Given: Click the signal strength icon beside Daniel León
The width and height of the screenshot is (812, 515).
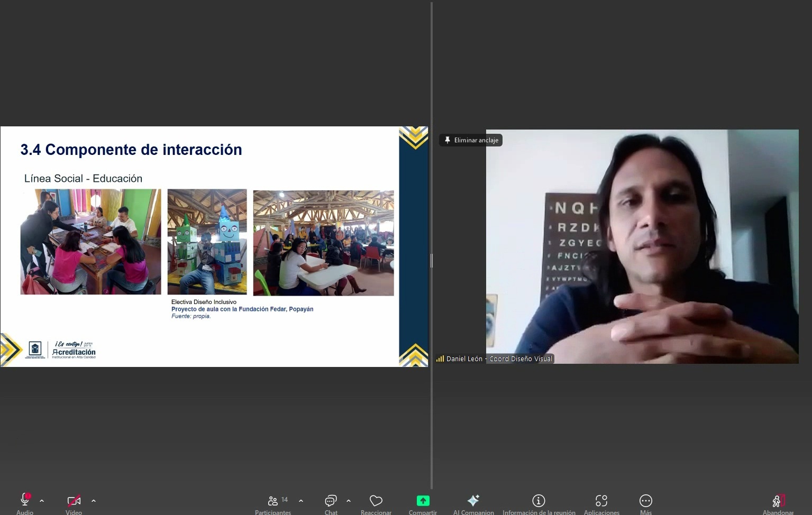Looking at the screenshot, I should (440, 358).
